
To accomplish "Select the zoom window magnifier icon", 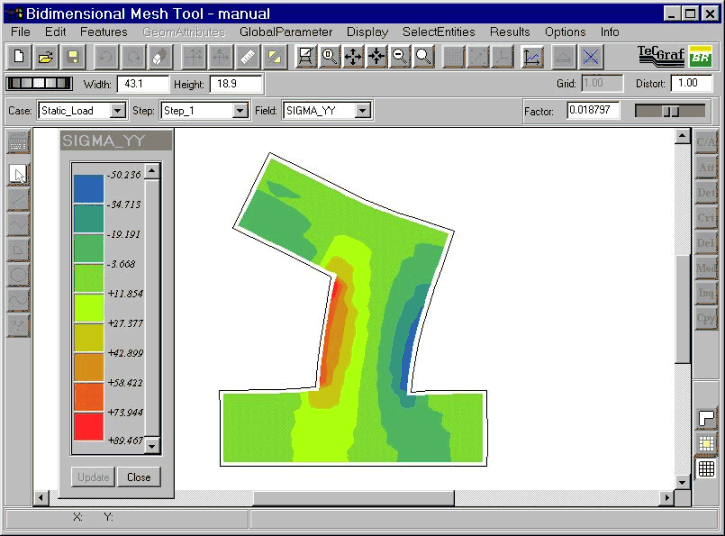I will click(x=424, y=57).
